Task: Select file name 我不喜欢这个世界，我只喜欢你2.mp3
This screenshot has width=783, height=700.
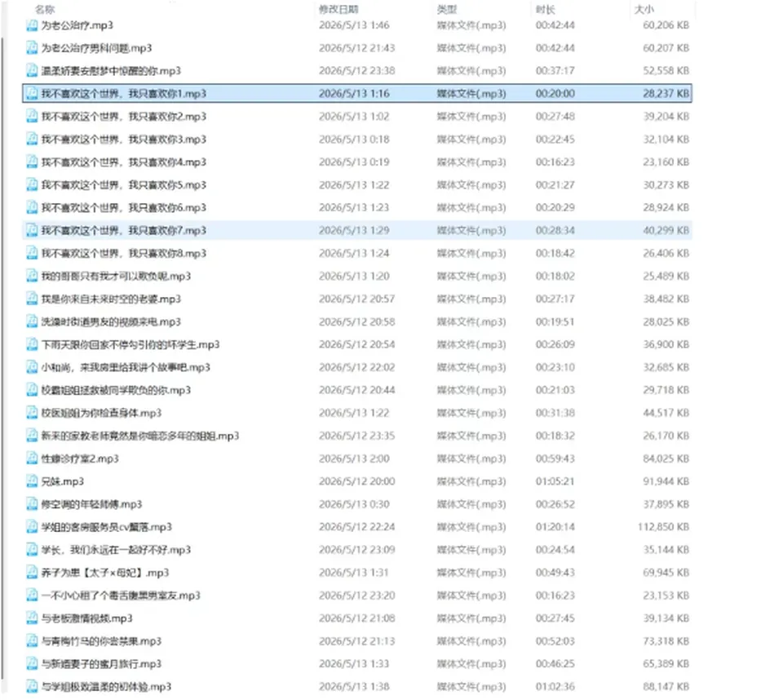Action: click(124, 117)
